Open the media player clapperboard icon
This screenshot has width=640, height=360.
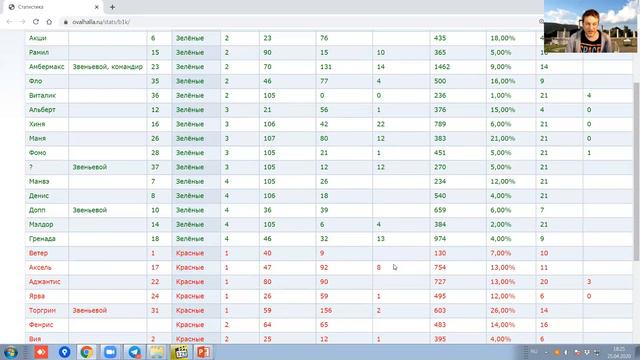click(x=180, y=352)
